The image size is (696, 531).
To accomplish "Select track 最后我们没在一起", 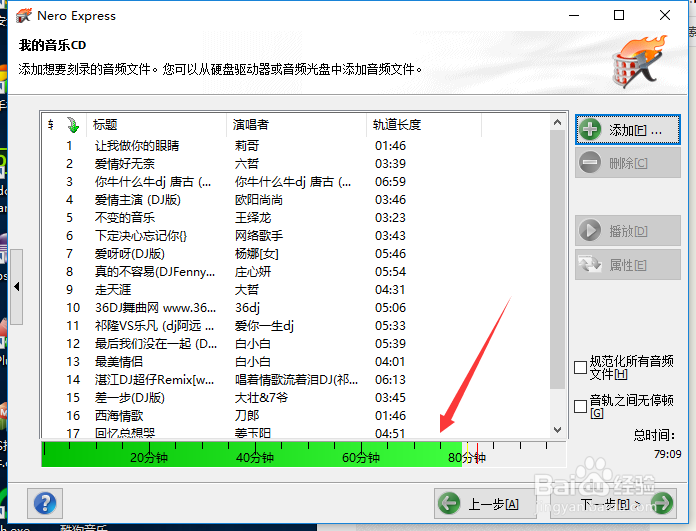I will (x=156, y=344).
